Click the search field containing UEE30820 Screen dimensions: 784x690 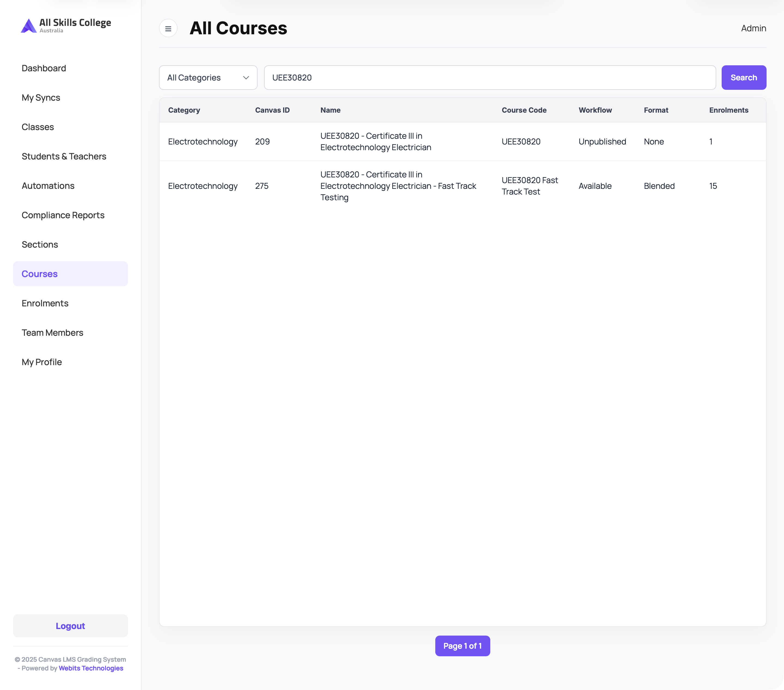(x=490, y=78)
